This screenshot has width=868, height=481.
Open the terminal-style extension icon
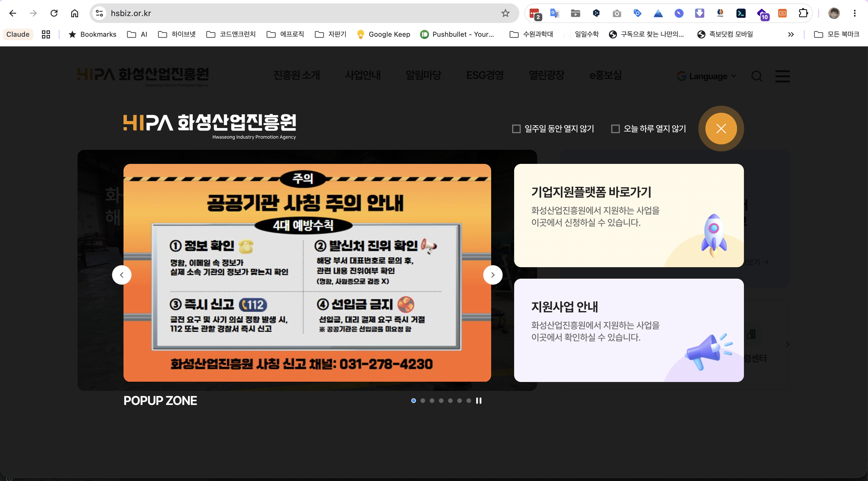(741, 13)
